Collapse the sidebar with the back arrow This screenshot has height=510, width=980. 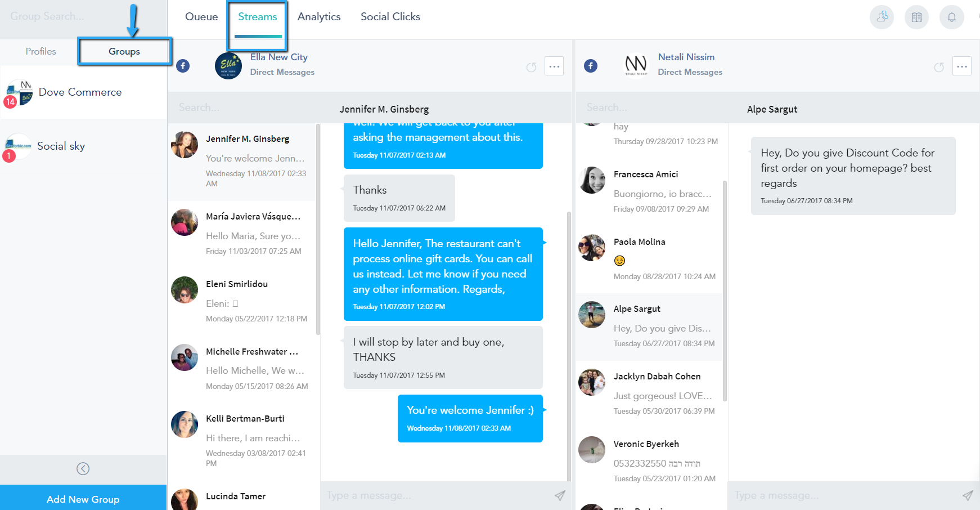(x=83, y=468)
